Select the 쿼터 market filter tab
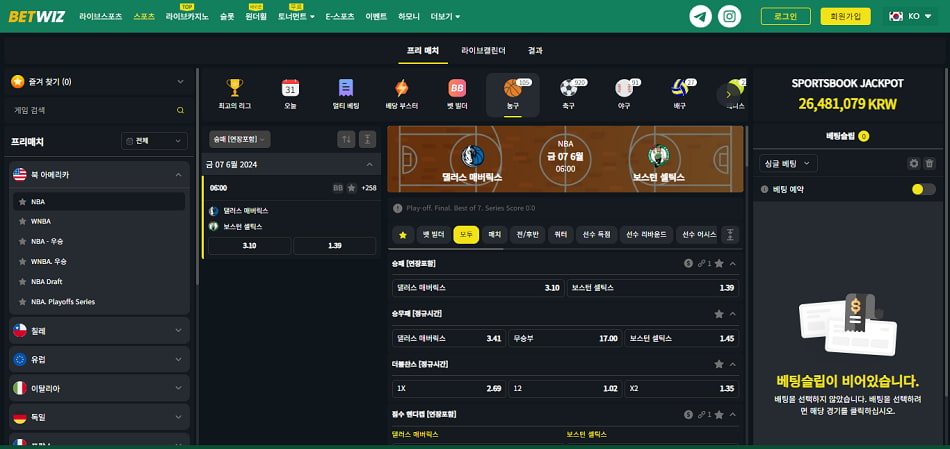 click(560, 235)
